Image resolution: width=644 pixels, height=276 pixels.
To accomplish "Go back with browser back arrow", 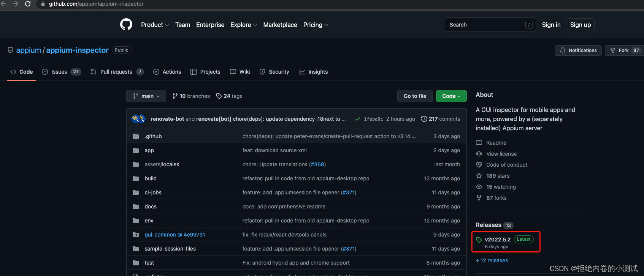I will point(3,4).
